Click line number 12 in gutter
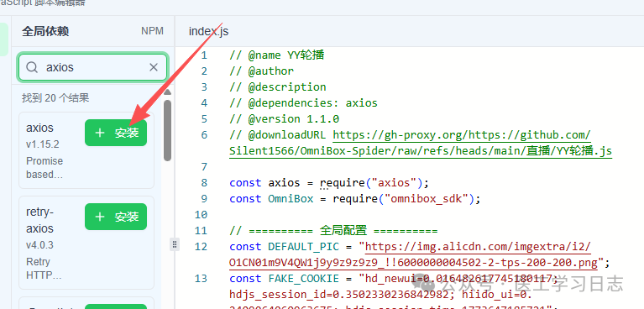The width and height of the screenshot is (644, 309). (x=201, y=247)
